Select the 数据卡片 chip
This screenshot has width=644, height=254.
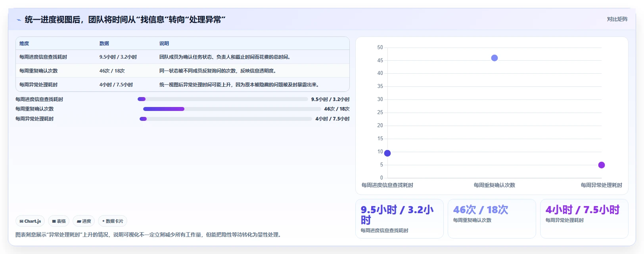tap(113, 221)
